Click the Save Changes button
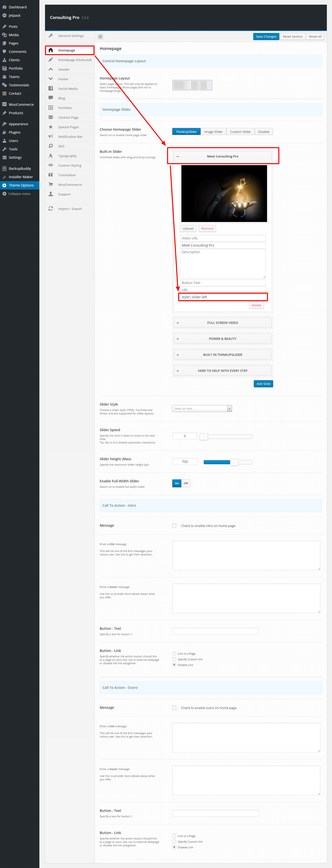The height and width of the screenshot is (868, 332). pos(266,36)
